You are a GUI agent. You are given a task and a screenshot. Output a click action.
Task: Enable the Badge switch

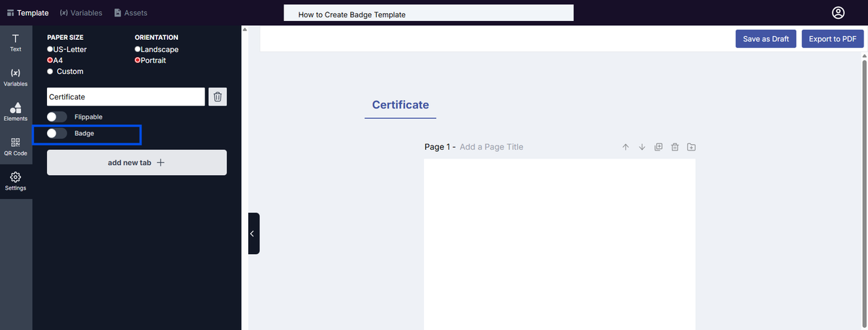pos(57,133)
